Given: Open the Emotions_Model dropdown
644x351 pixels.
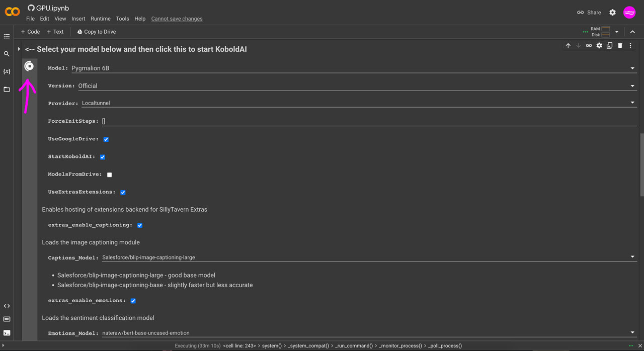Looking at the screenshot, I should (369, 332).
